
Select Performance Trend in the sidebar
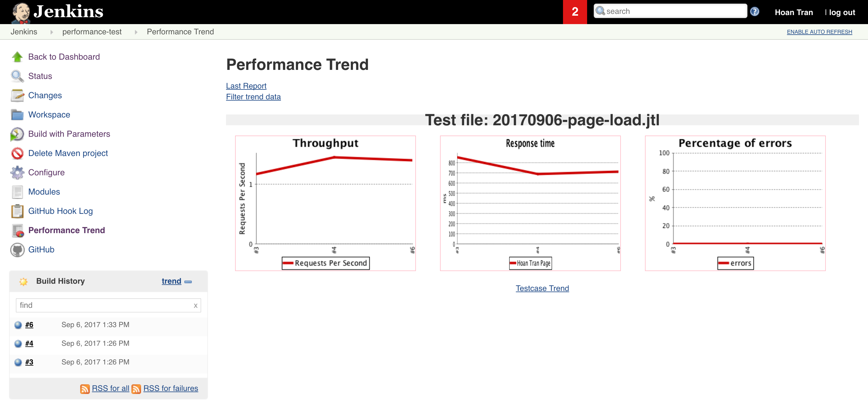[66, 230]
